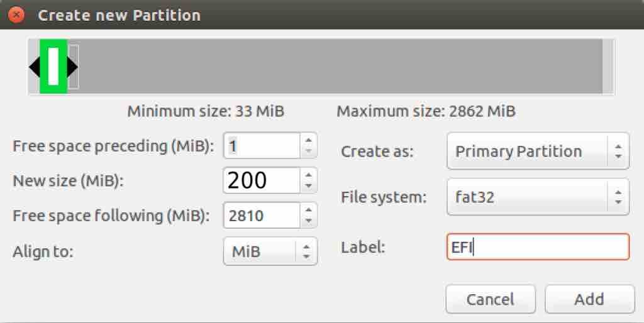Open the File system fat32 dropdown
The height and width of the screenshot is (323, 644).
click(538, 197)
